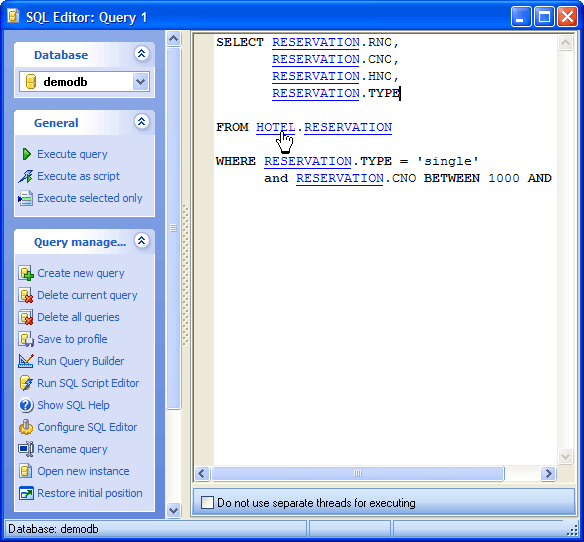This screenshot has width=584, height=542.
Task: Click the SELECT keyword in editor
Action: coord(240,42)
